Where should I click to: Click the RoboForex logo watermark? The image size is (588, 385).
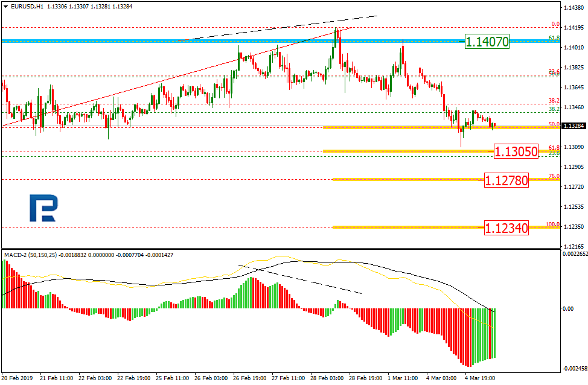pos(43,208)
